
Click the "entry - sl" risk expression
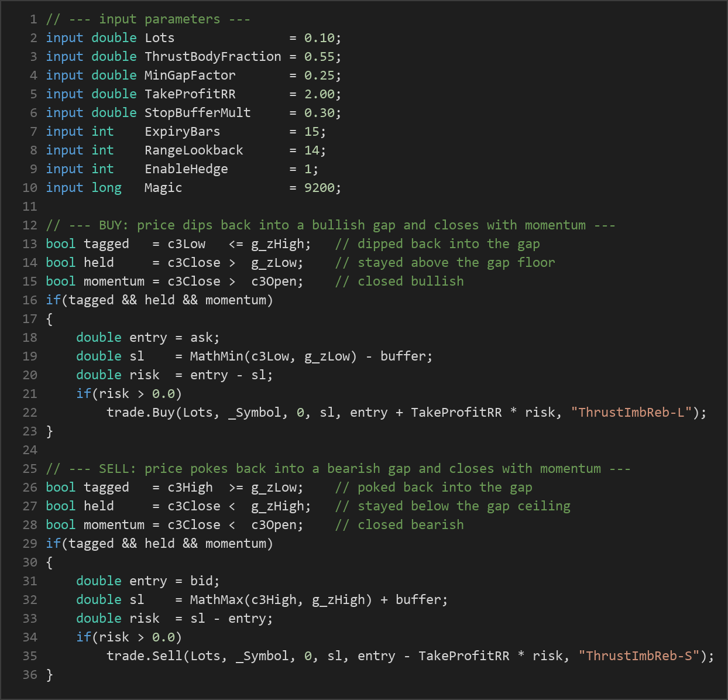pyautogui.click(x=228, y=375)
